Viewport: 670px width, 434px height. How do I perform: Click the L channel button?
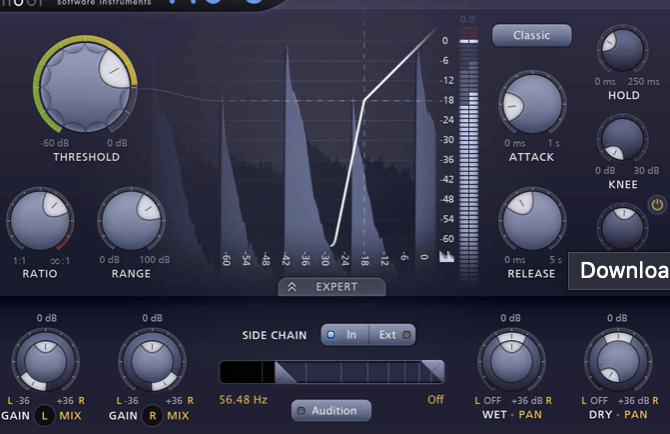point(44,416)
